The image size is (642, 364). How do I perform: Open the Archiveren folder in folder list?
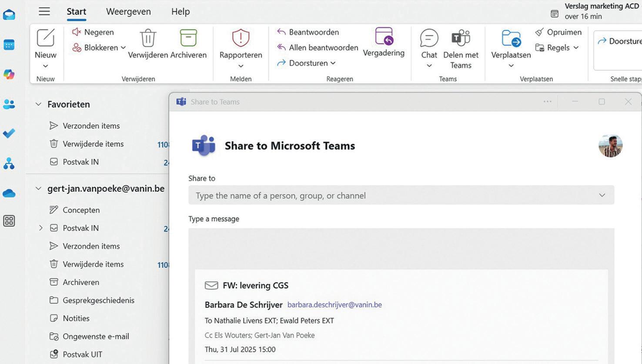[80, 282]
